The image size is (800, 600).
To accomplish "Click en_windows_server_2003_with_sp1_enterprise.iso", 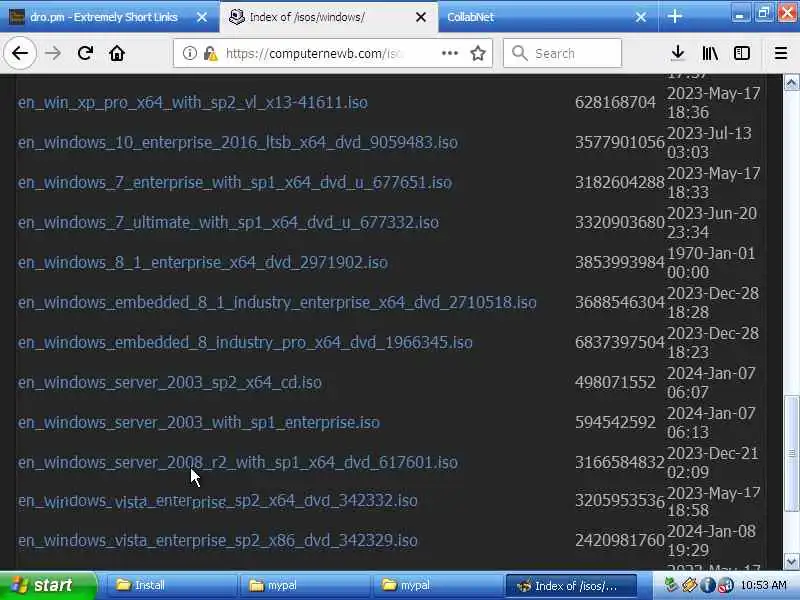I will click(x=198, y=422).
